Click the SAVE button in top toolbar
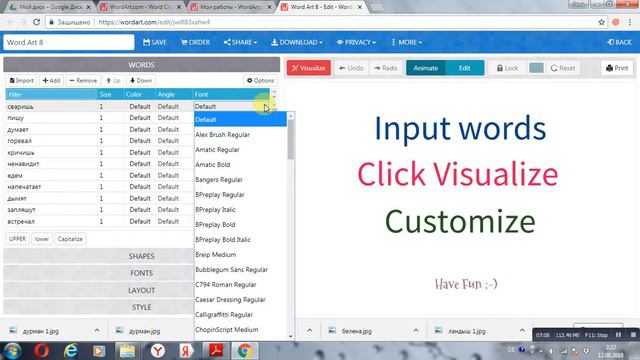Image resolution: width=640 pixels, height=360 pixels. [x=155, y=42]
